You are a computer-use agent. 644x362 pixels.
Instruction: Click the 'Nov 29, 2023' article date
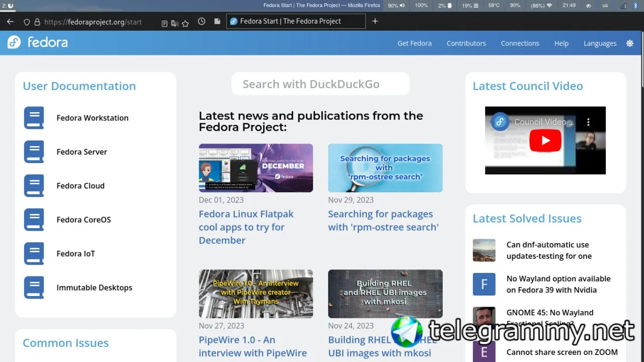pos(351,200)
